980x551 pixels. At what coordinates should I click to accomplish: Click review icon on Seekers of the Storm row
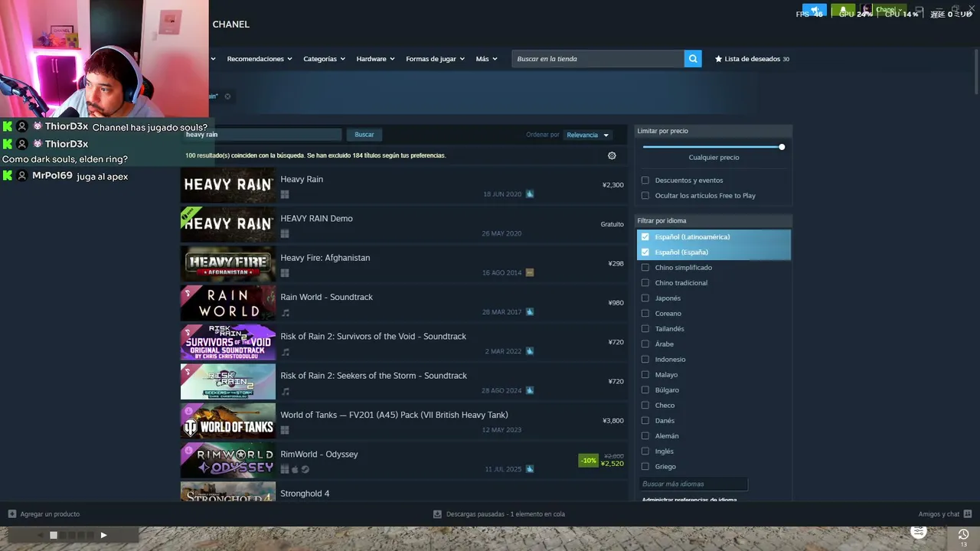click(x=530, y=390)
